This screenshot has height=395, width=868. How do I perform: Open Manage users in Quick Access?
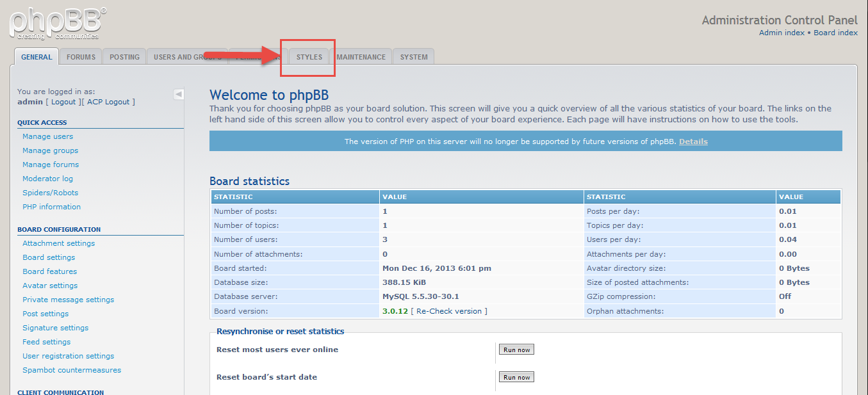click(x=47, y=136)
